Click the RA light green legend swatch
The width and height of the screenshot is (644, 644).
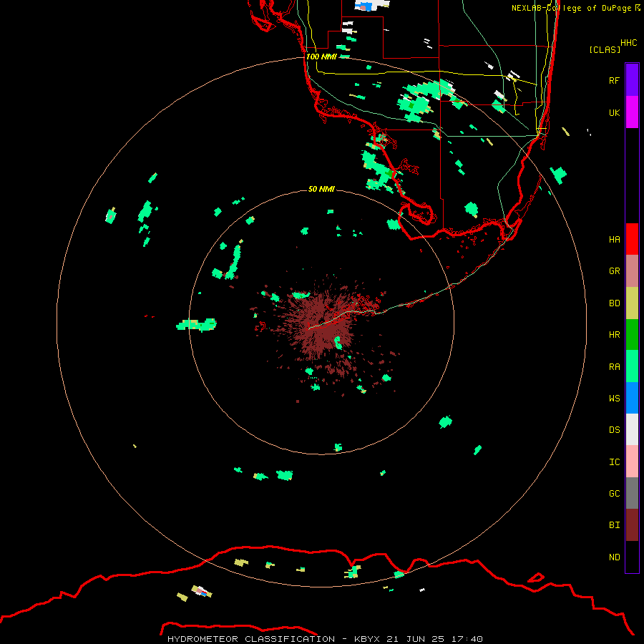pos(632,366)
